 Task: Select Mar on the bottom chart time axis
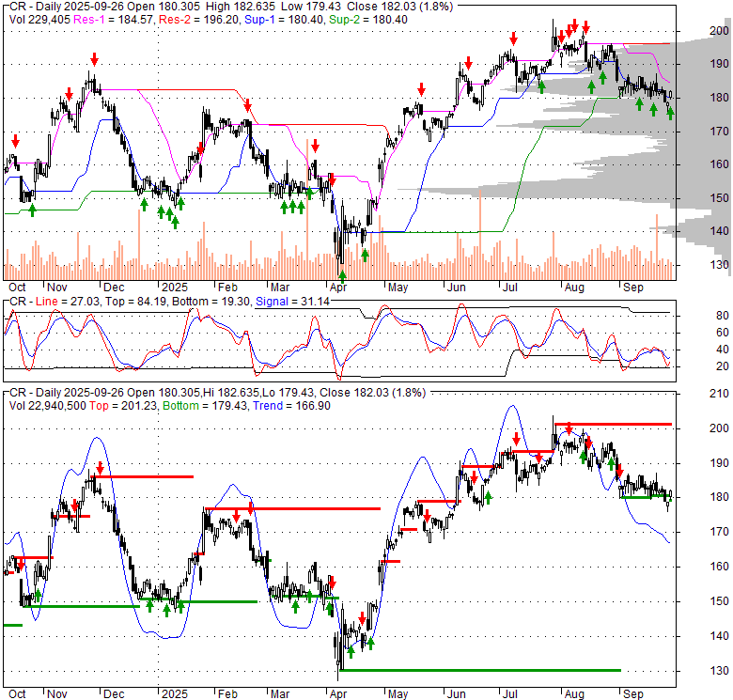(279, 694)
